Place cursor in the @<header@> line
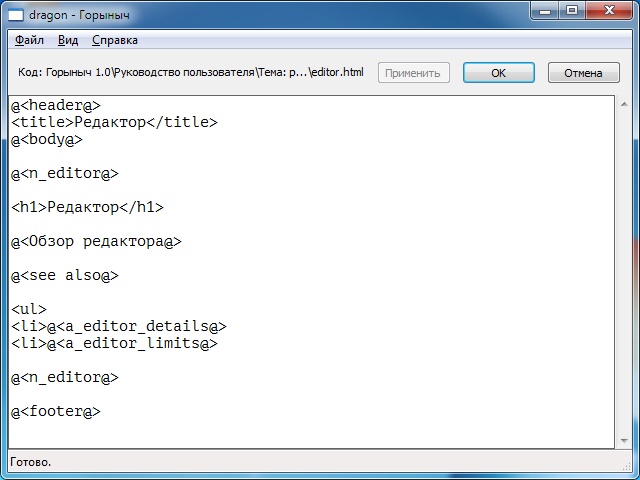 (x=56, y=106)
